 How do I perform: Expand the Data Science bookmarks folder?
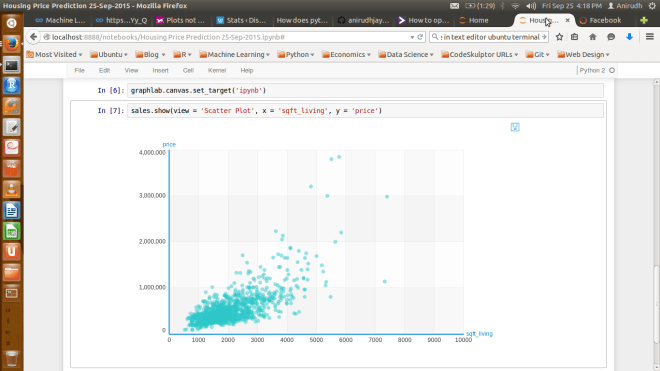pos(406,54)
